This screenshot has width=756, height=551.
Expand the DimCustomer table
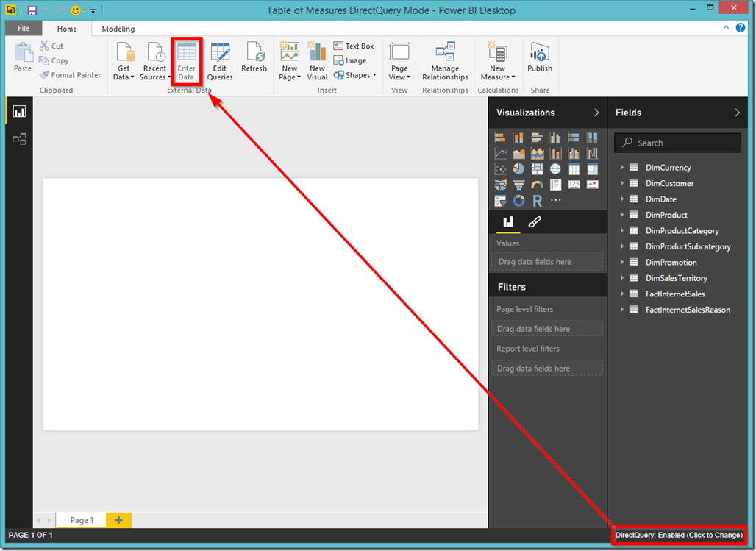click(x=622, y=183)
